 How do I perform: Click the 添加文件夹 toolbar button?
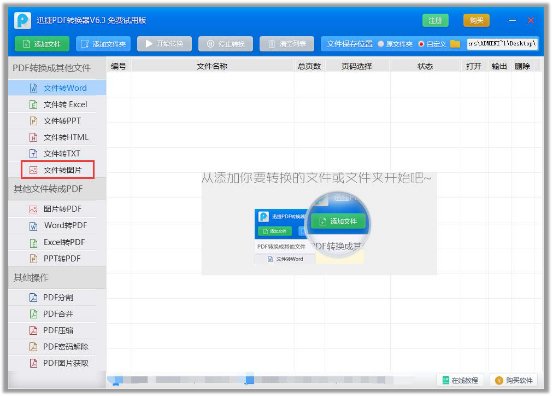(x=103, y=44)
